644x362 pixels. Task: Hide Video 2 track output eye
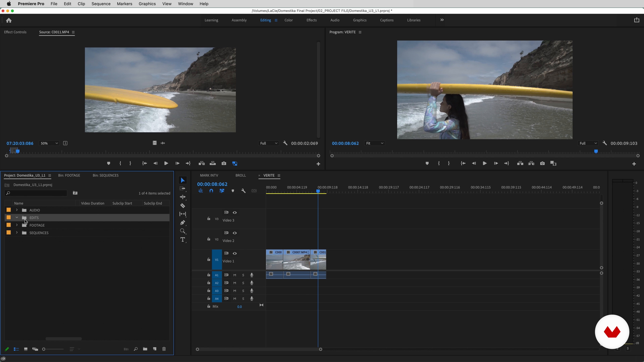[x=234, y=233]
